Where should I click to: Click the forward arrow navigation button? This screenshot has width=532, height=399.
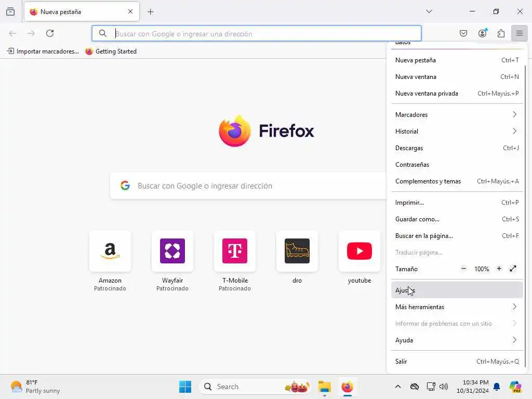[x=31, y=33]
